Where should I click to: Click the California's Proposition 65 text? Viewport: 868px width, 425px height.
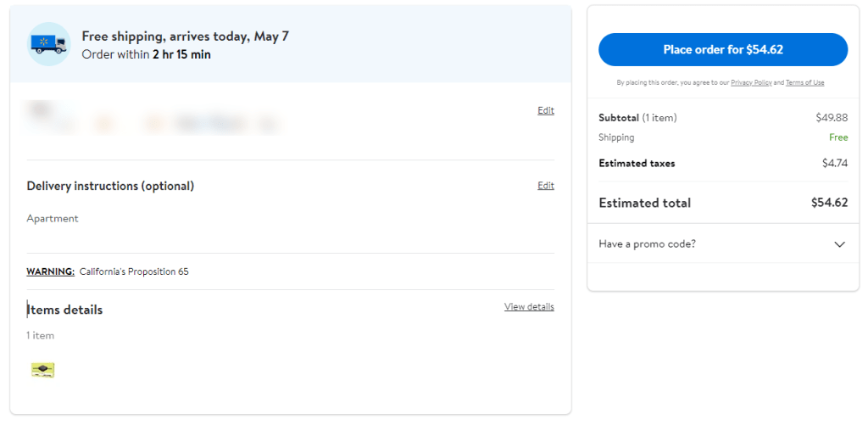tap(134, 272)
